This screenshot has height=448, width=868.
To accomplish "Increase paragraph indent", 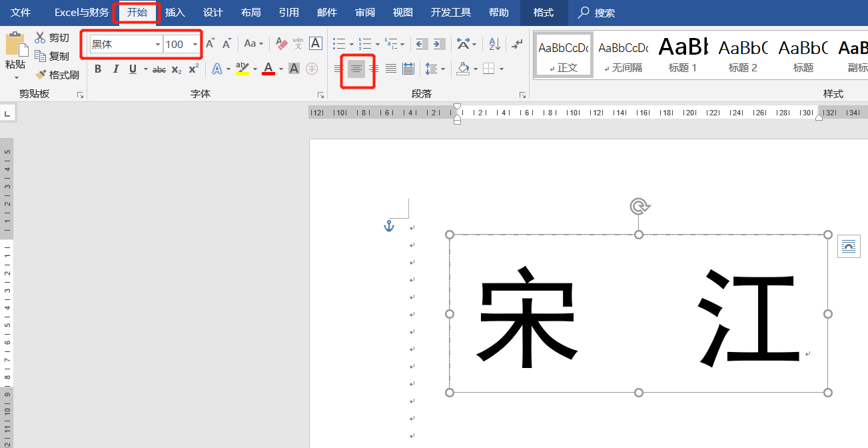I will pyautogui.click(x=440, y=44).
